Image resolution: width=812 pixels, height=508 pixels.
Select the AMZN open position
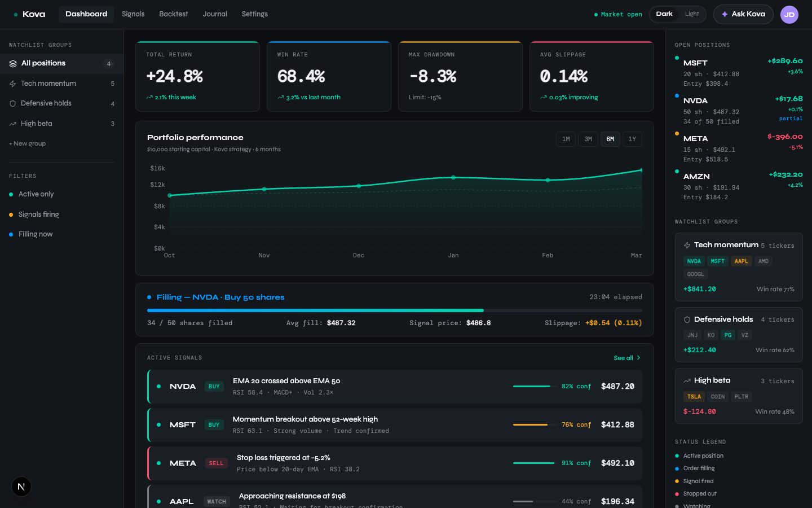pos(739,186)
